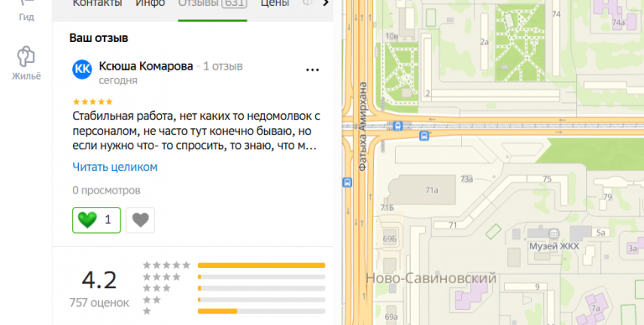Toggle the grey heart dislike button

[140, 220]
